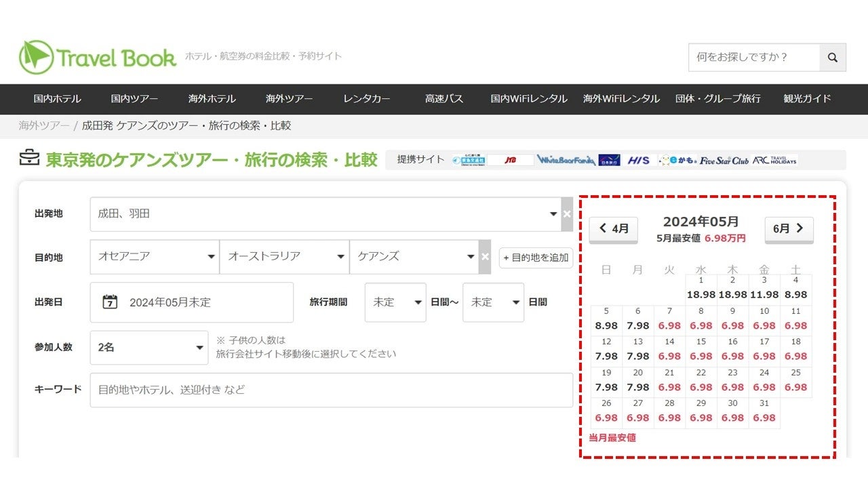Click the 目的地を追加 button

click(536, 258)
